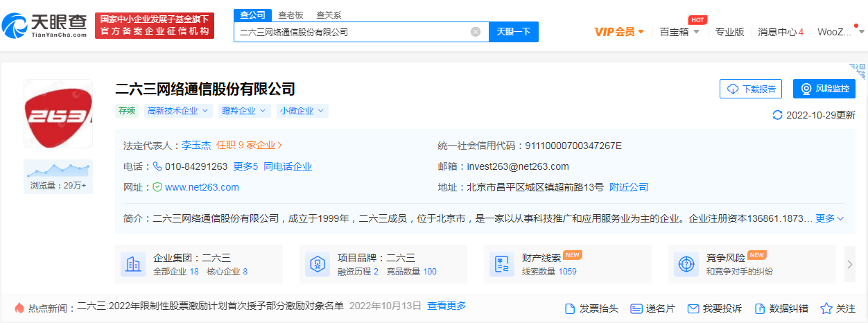Open legal representative 李玉杰 link

point(196,146)
